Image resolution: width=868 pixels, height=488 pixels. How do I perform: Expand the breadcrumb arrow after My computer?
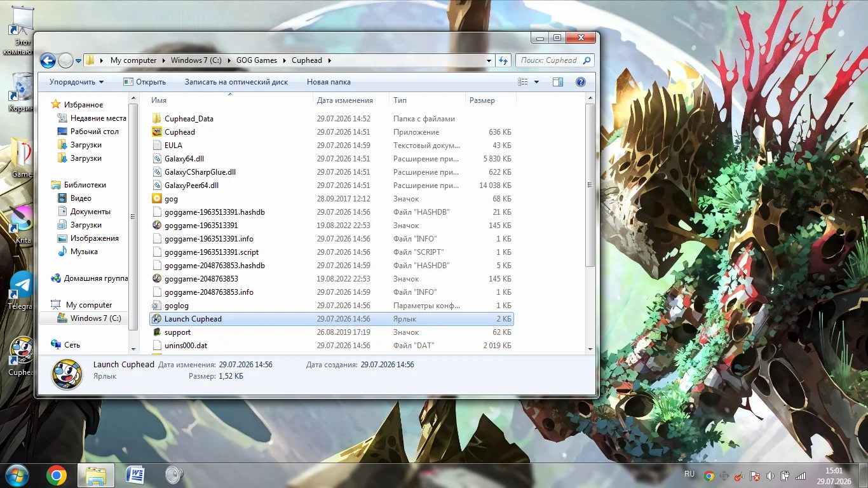[164, 60]
